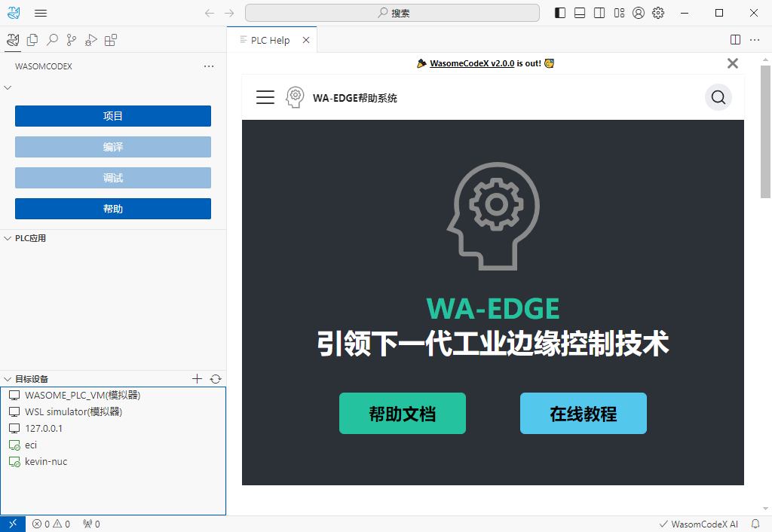The image size is (772, 532).
Task: Collapse the section chevron under WASOMCODEX
Action: coord(8,87)
